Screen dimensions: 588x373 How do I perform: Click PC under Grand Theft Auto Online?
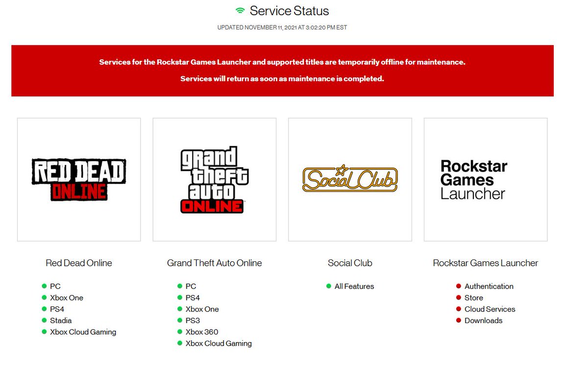point(191,286)
